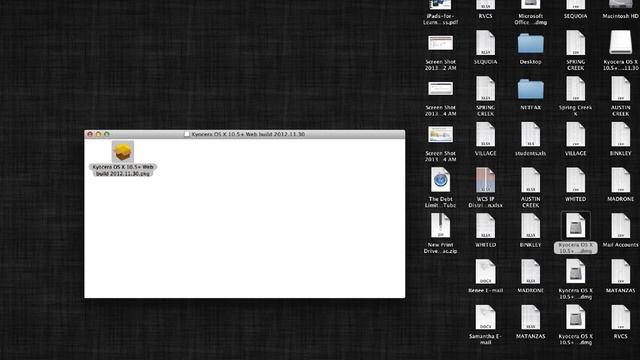The width and height of the screenshot is (640, 360).
Task: Click the highlighted Kyocera OS X 10.5+ .dmg file
Action: pos(576,226)
